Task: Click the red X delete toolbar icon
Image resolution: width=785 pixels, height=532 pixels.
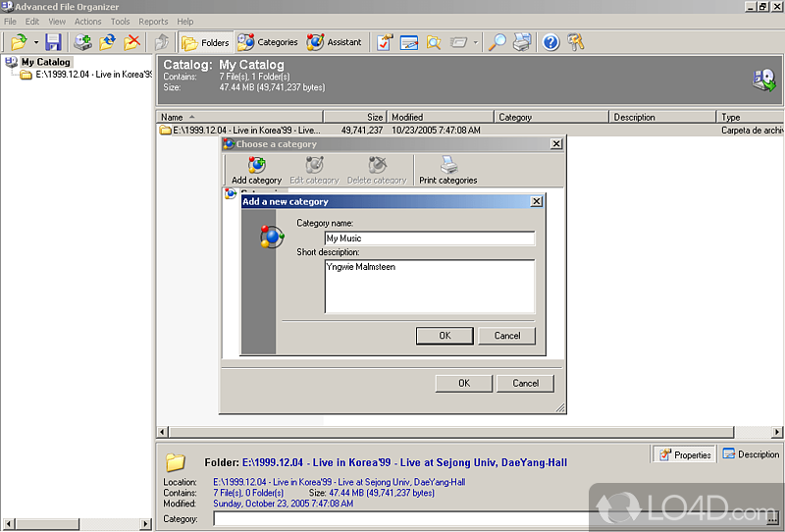Action: point(131,42)
